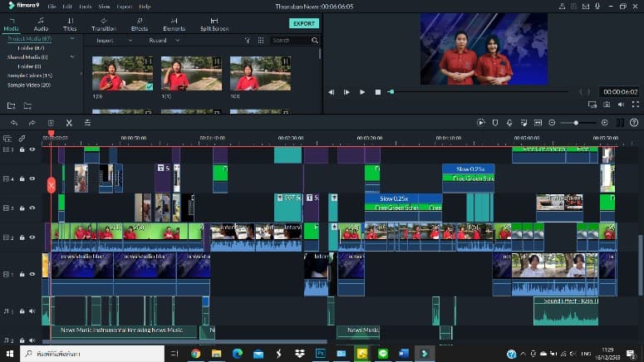This screenshot has height=362, width=644.
Task: Switch the media library to grid view
Action: pyautogui.click(x=261, y=41)
